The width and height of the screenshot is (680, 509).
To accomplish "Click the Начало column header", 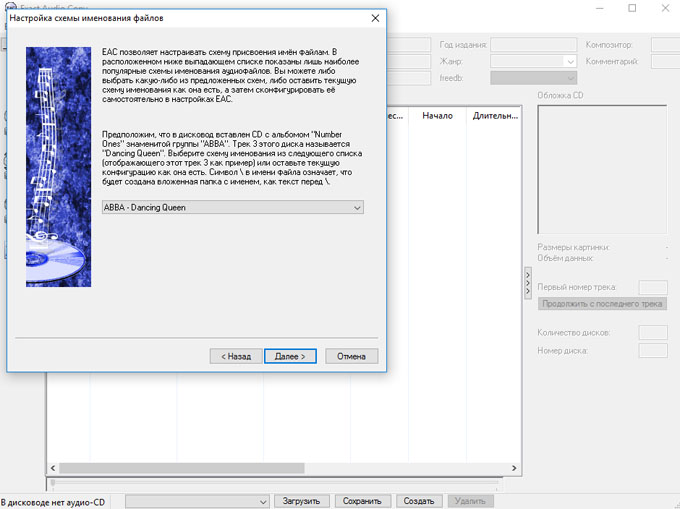I will pyautogui.click(x=437, y=116).
